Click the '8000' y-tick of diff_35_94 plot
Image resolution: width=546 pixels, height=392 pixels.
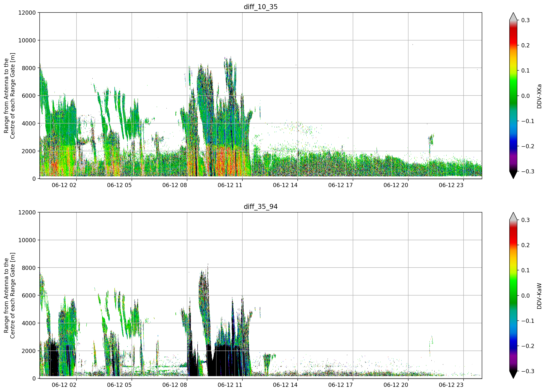pyautogui.click(x=29, y=268)
